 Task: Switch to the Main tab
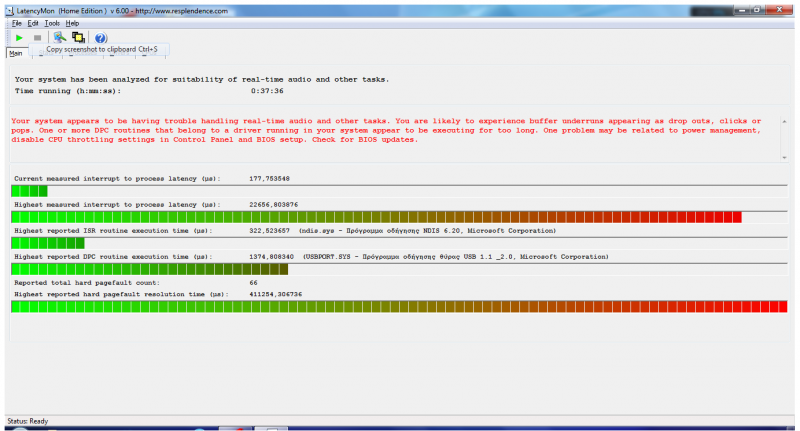[x=16, y=54]
